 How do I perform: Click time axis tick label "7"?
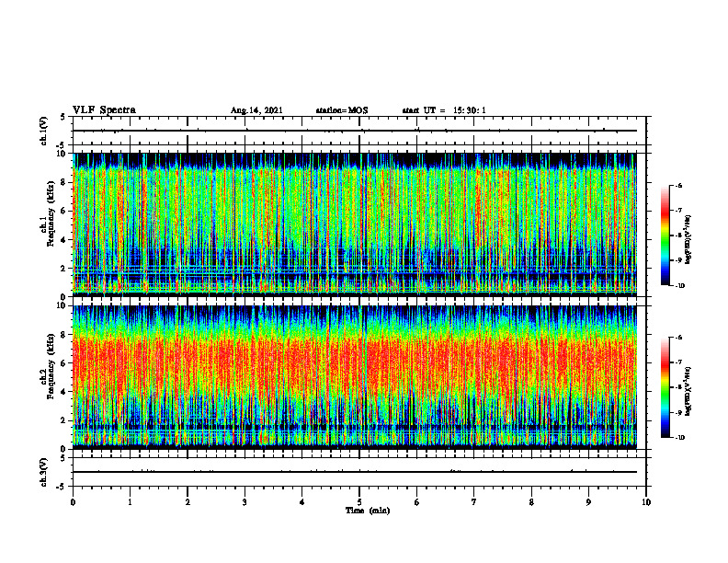coord(474,502)
